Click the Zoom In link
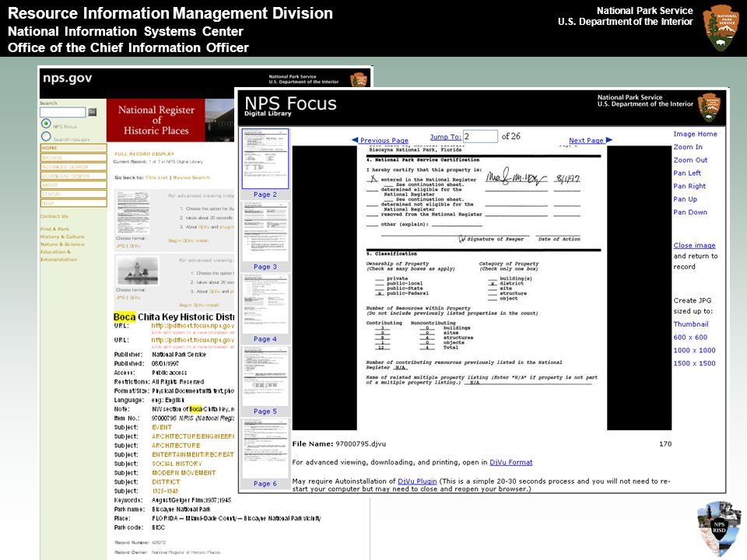This screenshot has width=747, height=560. click(687, 147)
